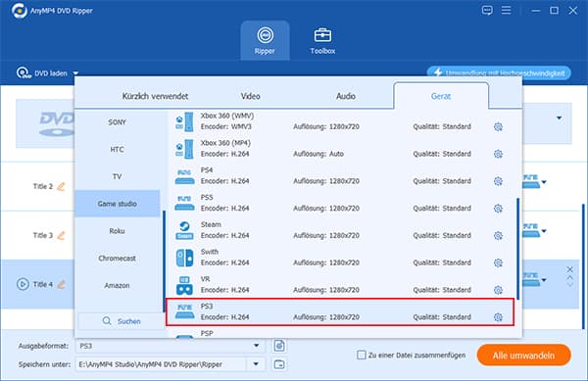
Task: Enable Zu einer Datei zusammenfügen checkbox
Action: [x=361, y=355]
